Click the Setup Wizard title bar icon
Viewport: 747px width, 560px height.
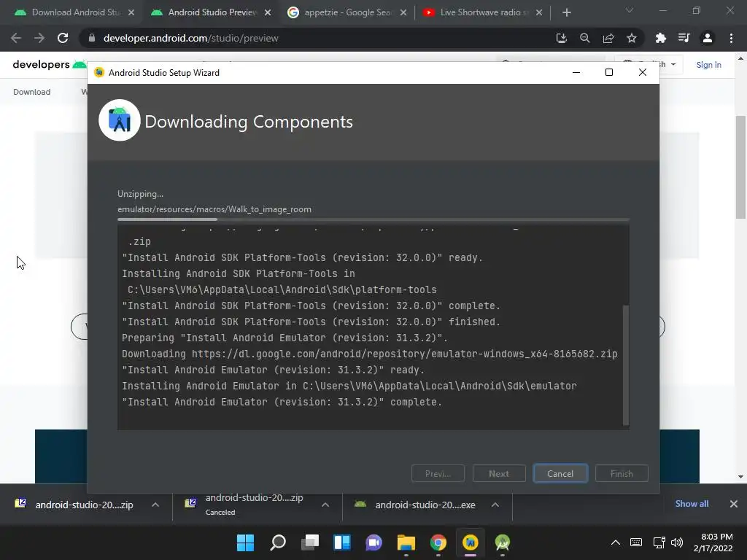pos(99,72)
